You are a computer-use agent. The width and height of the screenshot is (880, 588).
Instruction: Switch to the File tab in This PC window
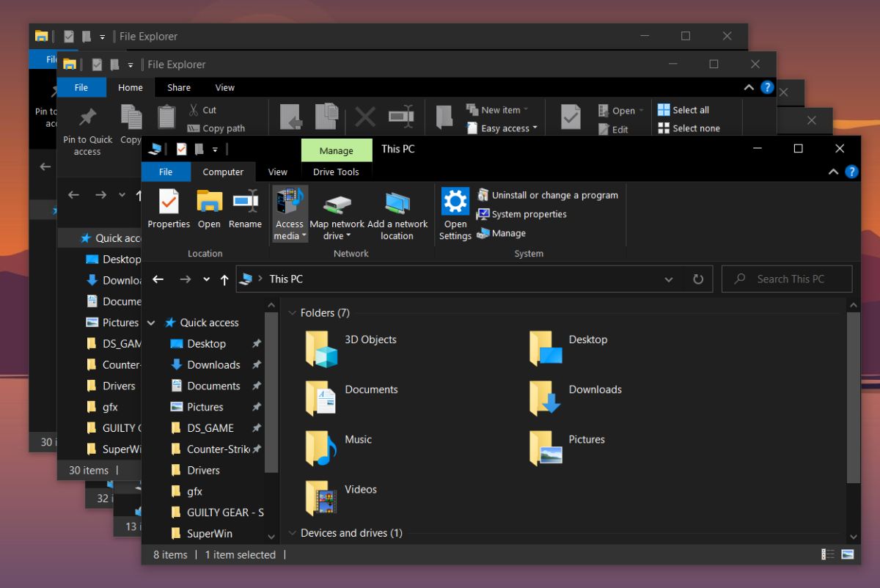[x=166, y=172]
